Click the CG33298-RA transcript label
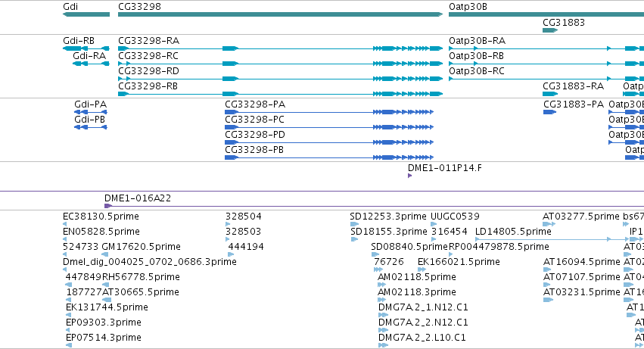The height and width of the screenshot is (349, 644). click(148, 41)
